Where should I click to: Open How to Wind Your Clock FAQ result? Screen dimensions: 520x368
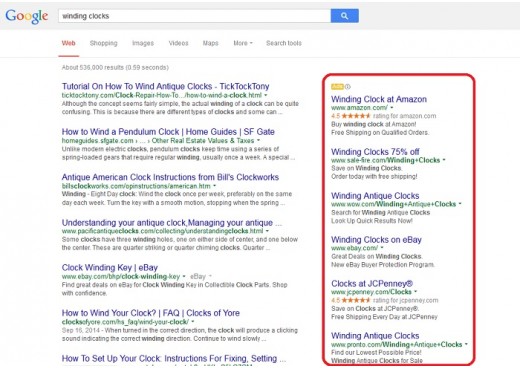(x=151, y=313)
